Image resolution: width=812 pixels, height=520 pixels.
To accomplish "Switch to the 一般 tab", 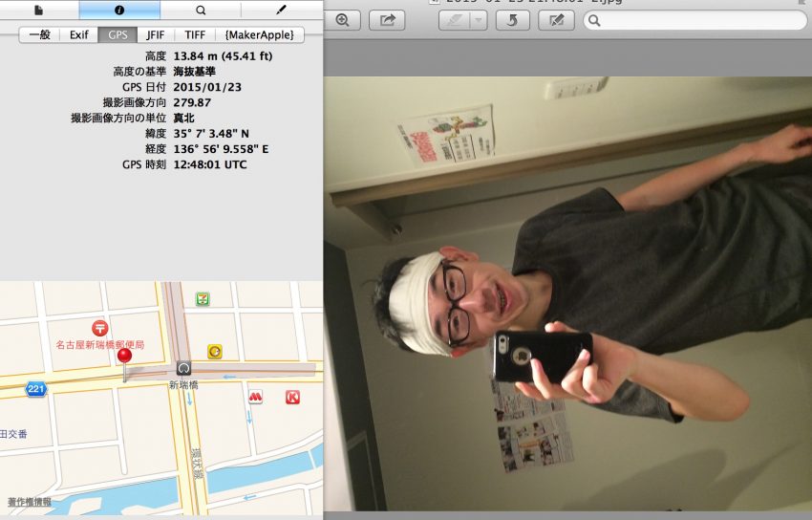I will pos(39,34).
